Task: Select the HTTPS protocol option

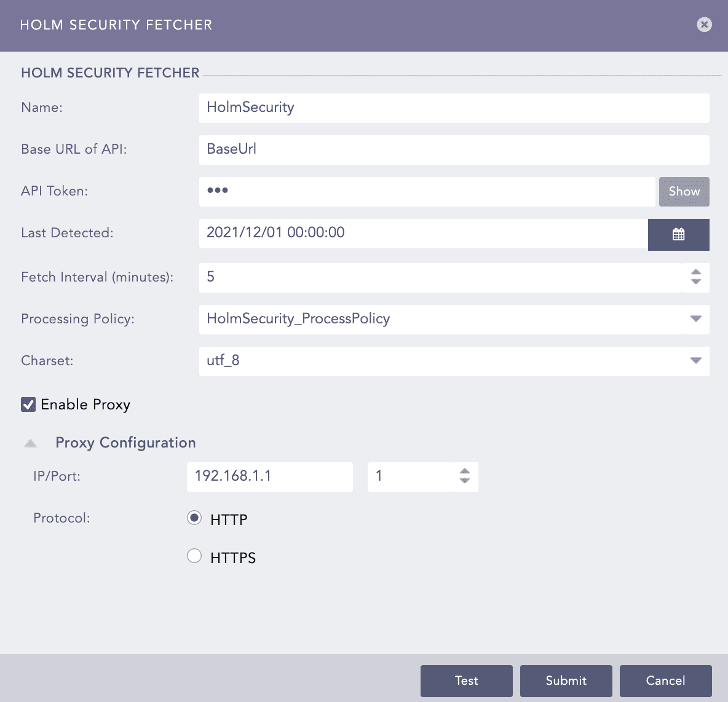Action: tap(194, 556)
